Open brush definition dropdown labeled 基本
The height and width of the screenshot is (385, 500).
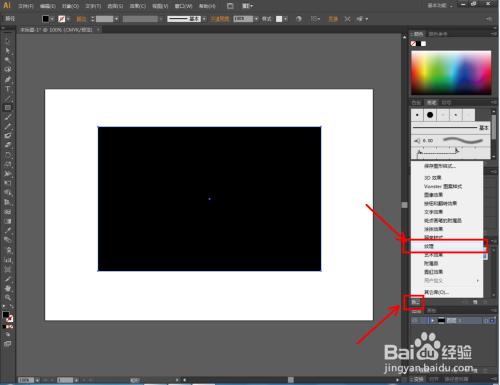point(204,19)
